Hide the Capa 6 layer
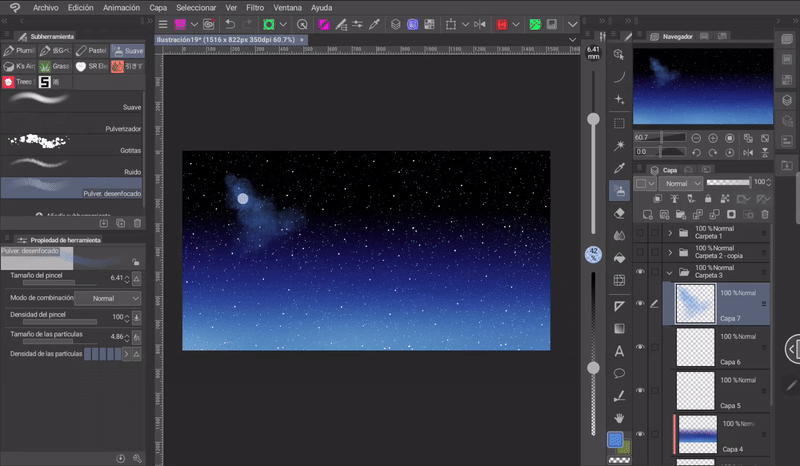 [x=640, y=347]
